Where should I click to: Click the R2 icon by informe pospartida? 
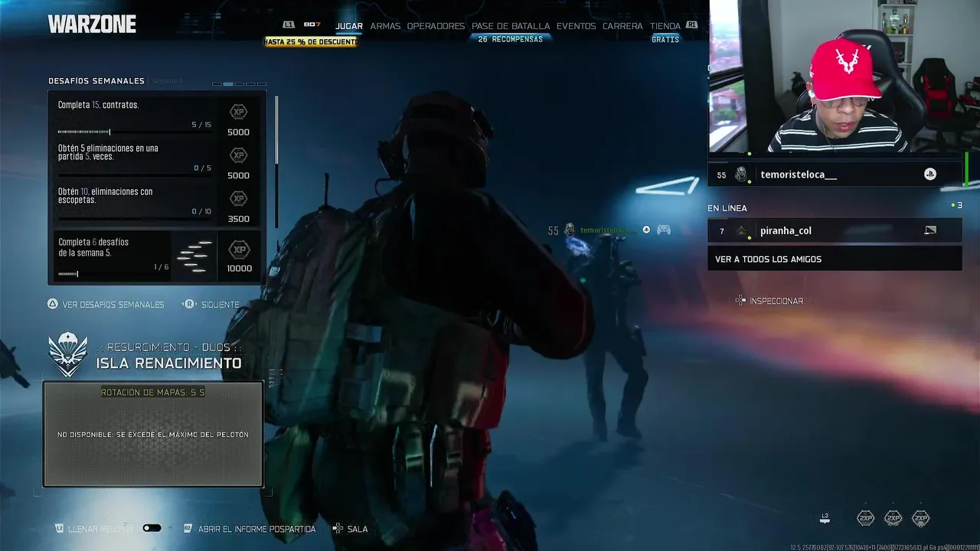[x=188, y=528]
